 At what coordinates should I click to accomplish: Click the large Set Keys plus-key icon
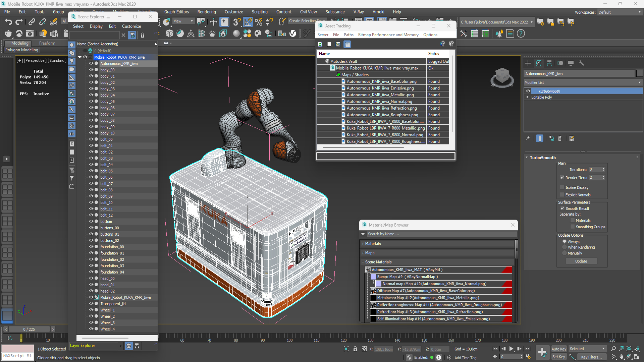coord(542,352)
